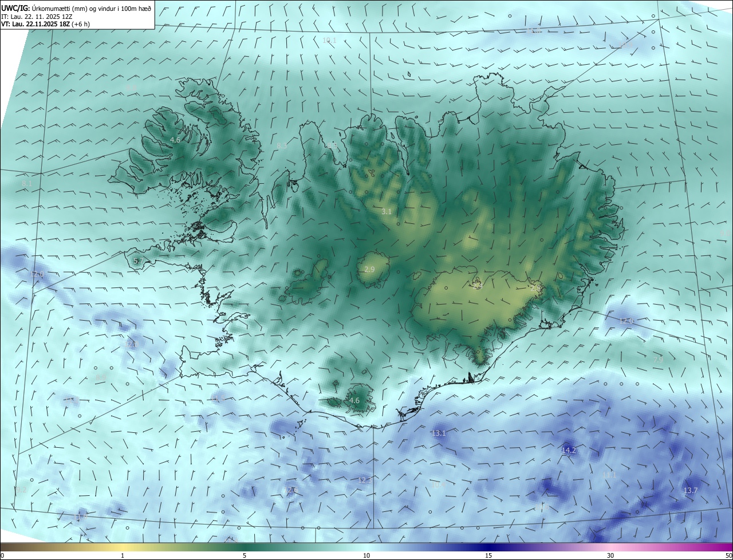This screenshot has height=560, width=733.
Task: Click the 9.2 value label on the map
Action: pyautogui.click(x=21, y=490)
